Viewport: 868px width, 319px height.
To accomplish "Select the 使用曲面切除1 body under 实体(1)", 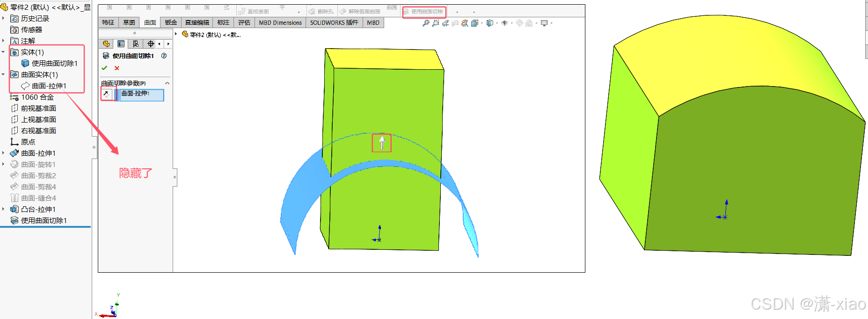I will coord(50,64).
